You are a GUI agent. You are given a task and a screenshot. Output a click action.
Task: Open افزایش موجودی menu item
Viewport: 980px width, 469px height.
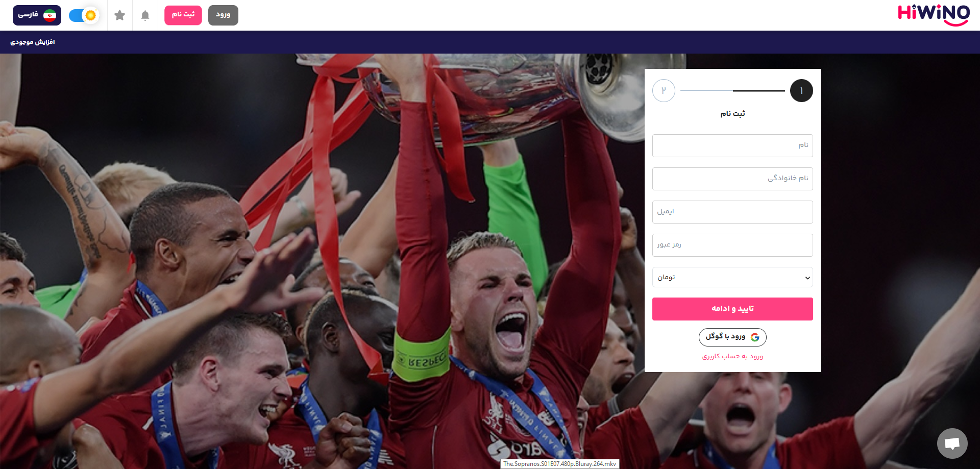point(33,42)
